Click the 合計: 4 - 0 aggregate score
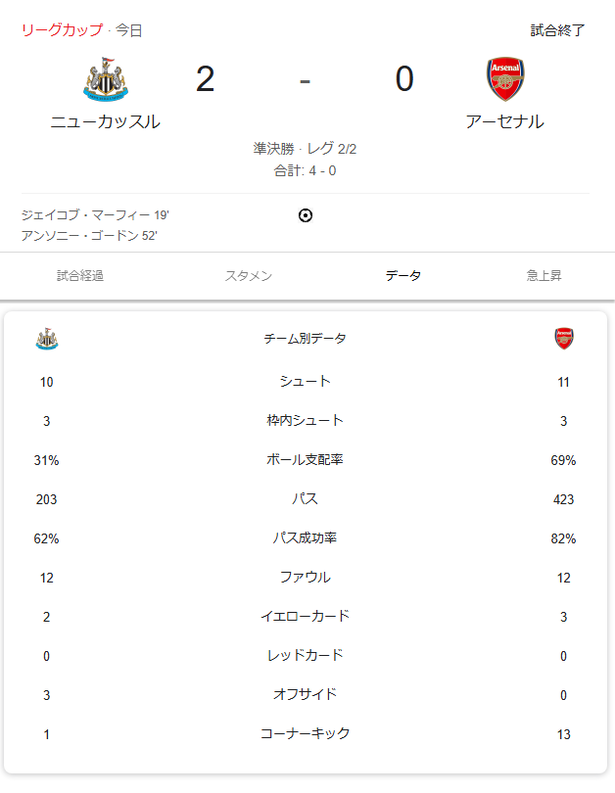Viewport: 615px width, 793px height. pos(305,170)
